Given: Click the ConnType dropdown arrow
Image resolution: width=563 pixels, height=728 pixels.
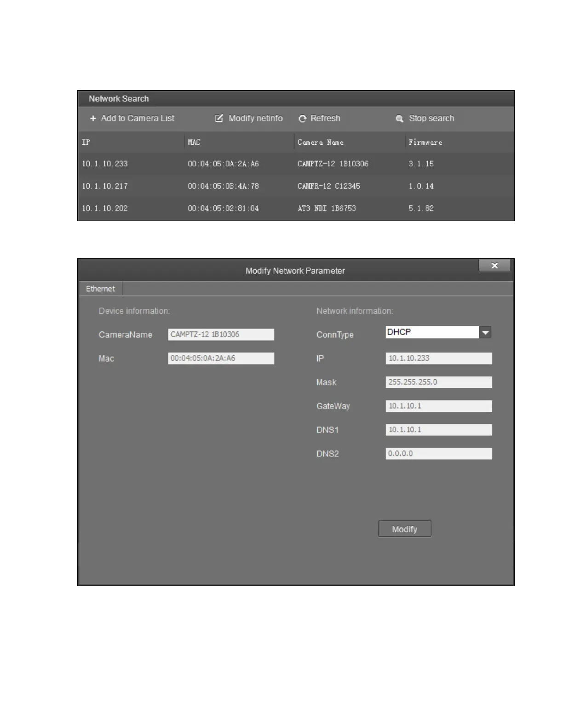Looking at the screenshot, I should [485, 332].
